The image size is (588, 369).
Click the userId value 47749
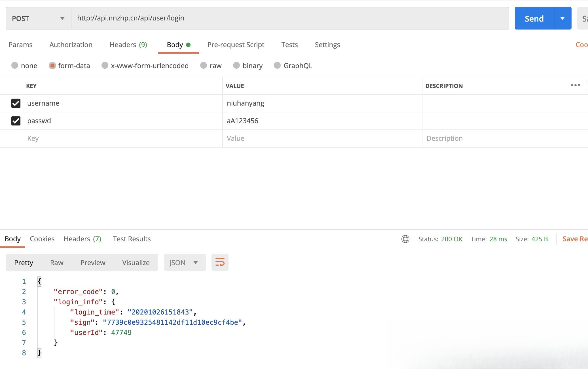point(121,332)
